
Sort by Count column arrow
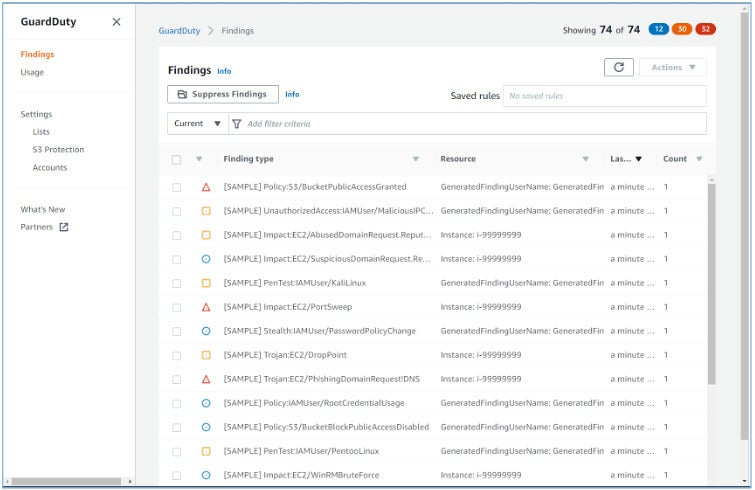tap(699, 159)
